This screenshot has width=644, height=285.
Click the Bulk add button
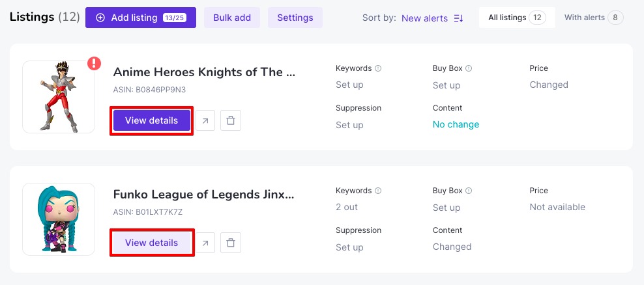pos(232,18)
